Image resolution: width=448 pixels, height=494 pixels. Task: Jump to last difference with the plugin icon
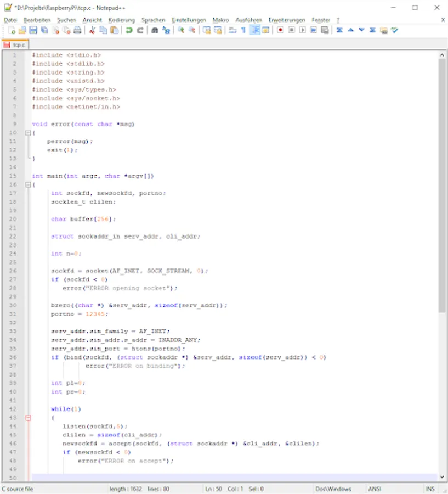372,30
